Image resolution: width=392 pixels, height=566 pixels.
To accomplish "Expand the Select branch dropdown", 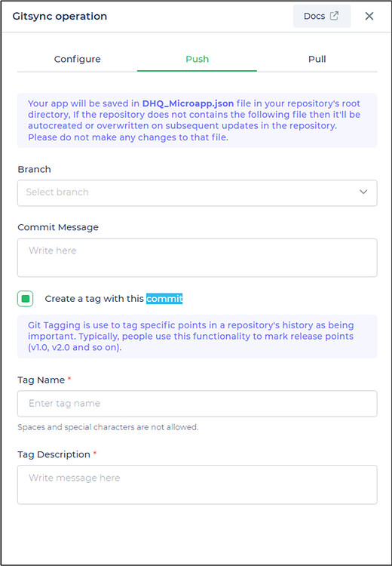I will (x=198, y=193).
